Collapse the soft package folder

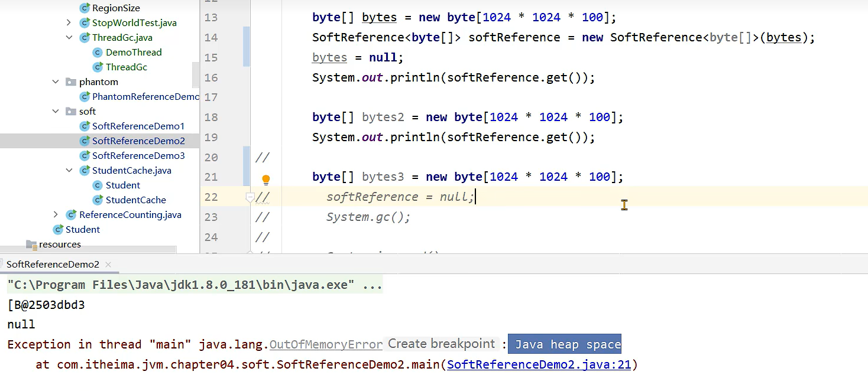click(56, 112)
